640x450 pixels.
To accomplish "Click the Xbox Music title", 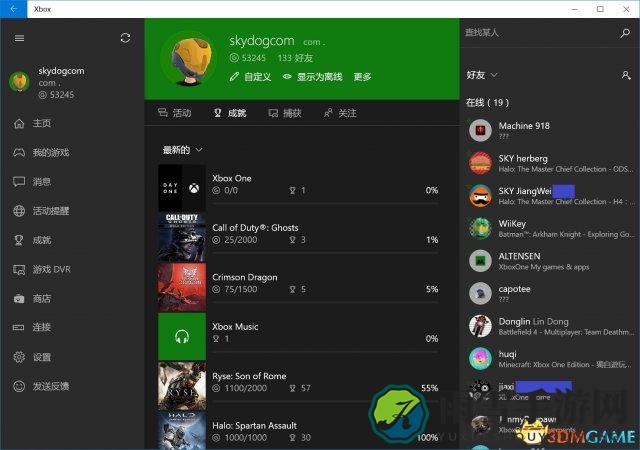I will pos(235,327).
